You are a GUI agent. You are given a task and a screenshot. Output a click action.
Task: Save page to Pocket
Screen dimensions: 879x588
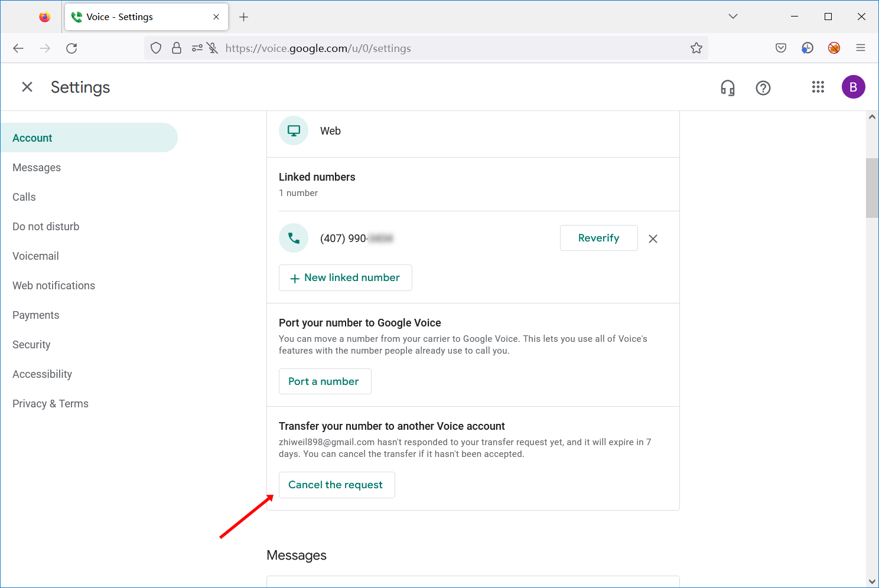tap(781, 48)
